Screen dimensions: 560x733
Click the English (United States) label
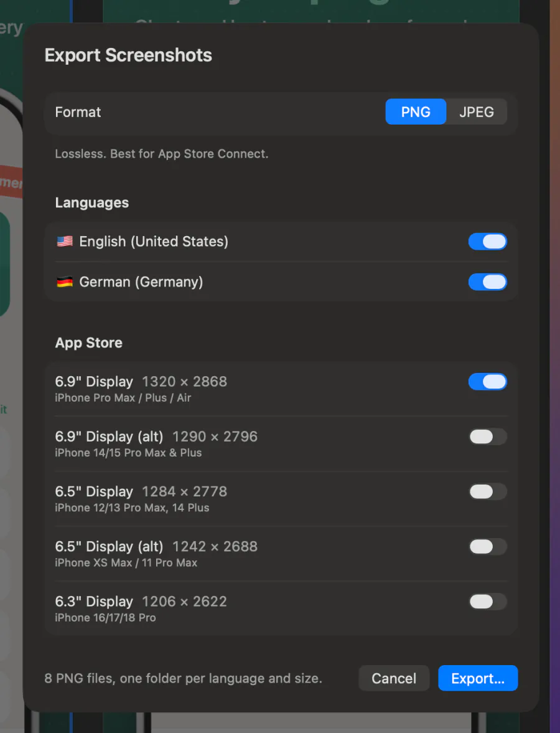154,241
